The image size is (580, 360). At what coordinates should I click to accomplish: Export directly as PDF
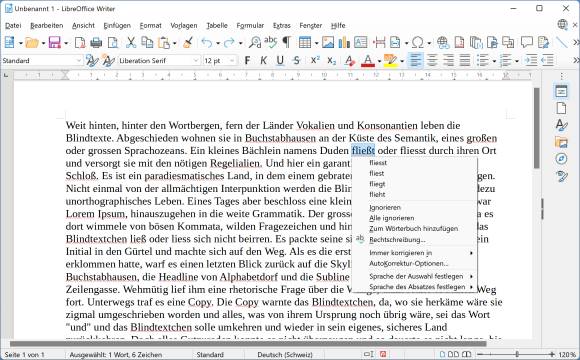click(80, 43)
